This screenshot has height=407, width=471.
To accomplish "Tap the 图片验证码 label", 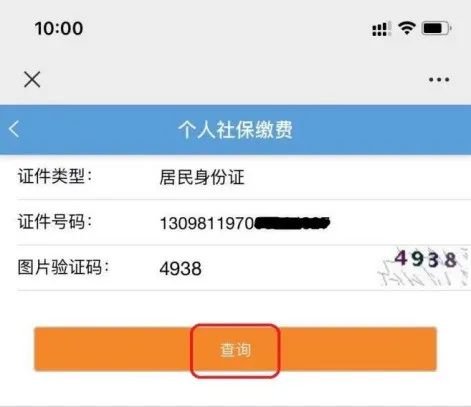I will (63, 267).
